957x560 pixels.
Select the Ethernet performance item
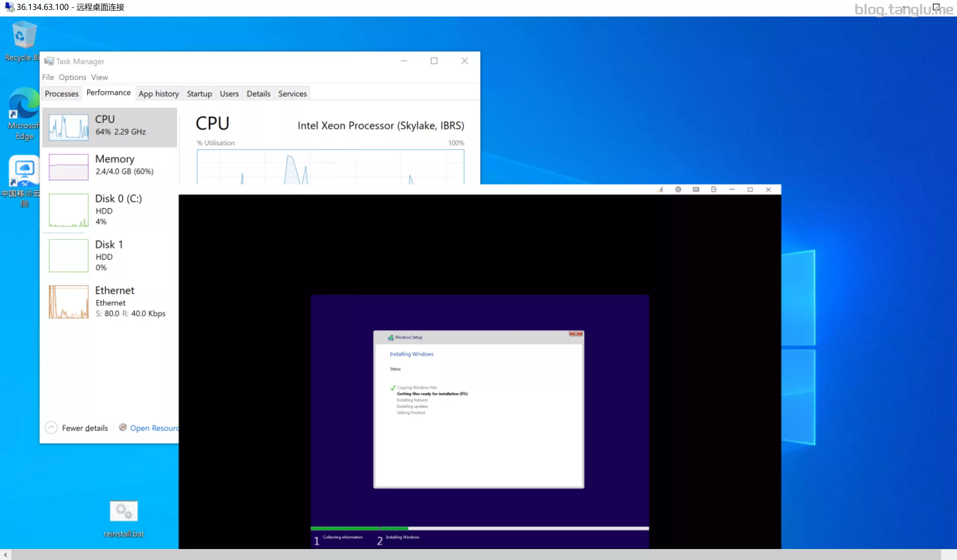click(110, 302)
